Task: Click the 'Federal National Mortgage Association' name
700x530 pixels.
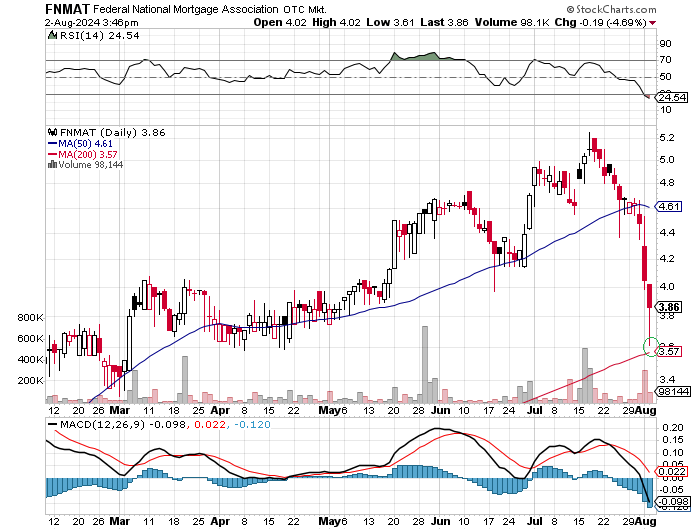Action: (x=186, y=9)
